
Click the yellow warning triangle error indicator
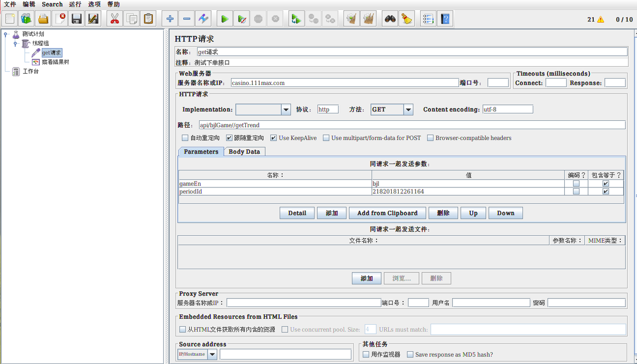(601, 19)
